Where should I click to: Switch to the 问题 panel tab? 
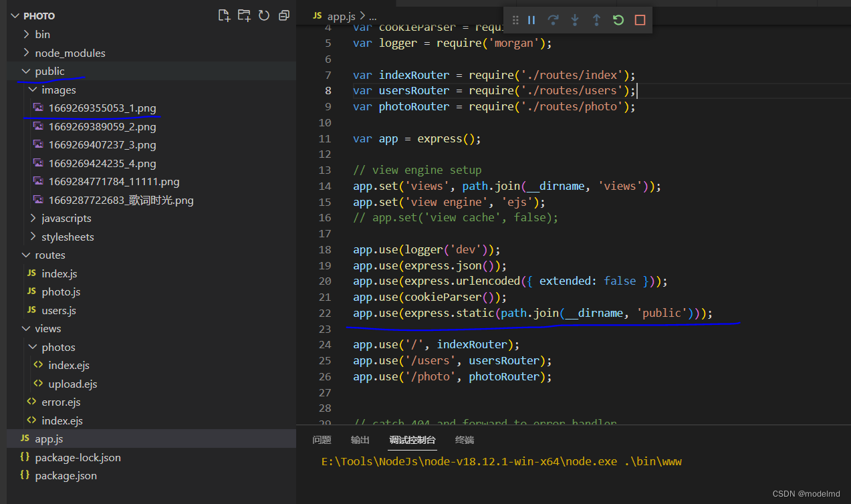pyautogui.click(x=322, y=440)
